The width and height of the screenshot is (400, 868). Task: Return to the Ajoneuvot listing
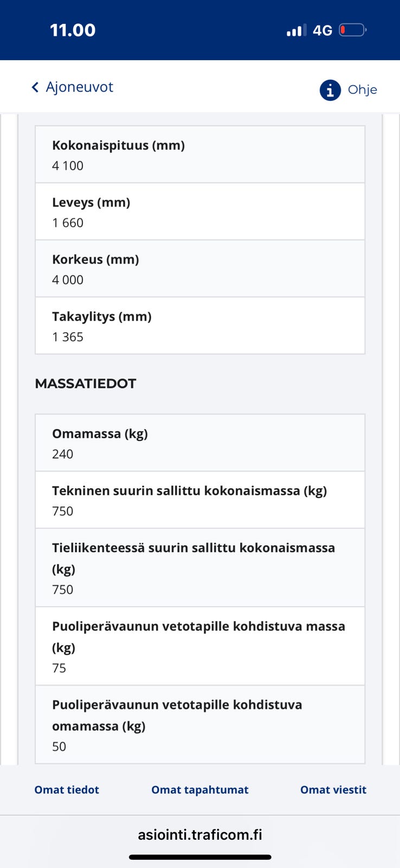(x=72, y=87)
